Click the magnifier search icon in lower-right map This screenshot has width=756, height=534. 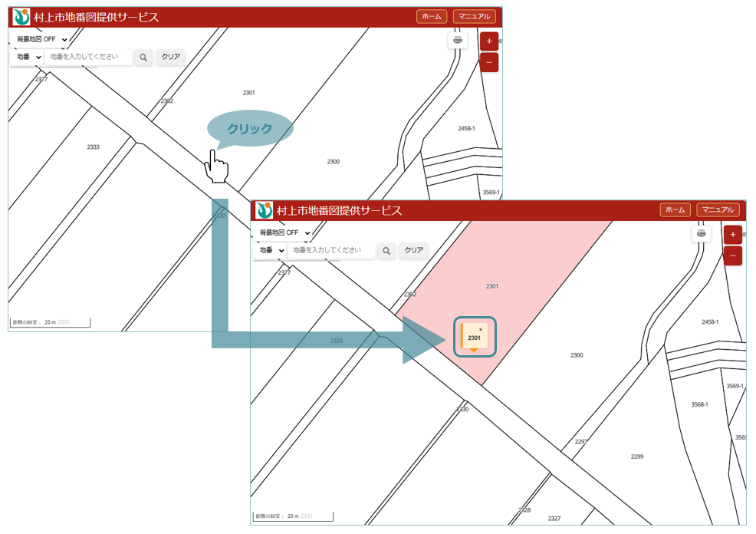pyautogui.click(x=386, y=250)
